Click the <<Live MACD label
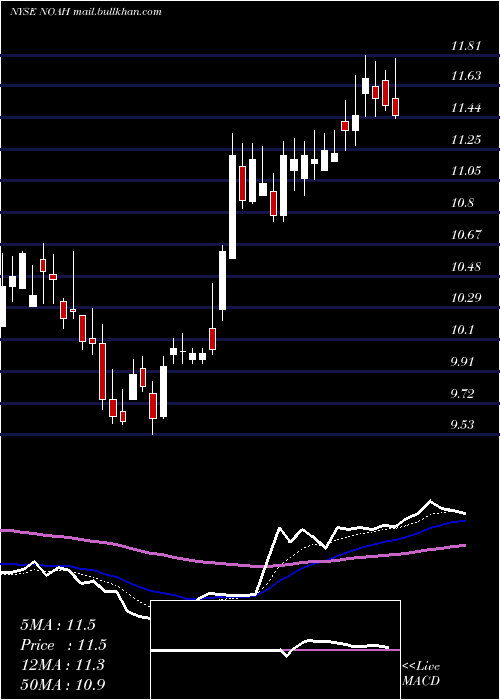Screen dimensions: 500x700 point(421,673)
